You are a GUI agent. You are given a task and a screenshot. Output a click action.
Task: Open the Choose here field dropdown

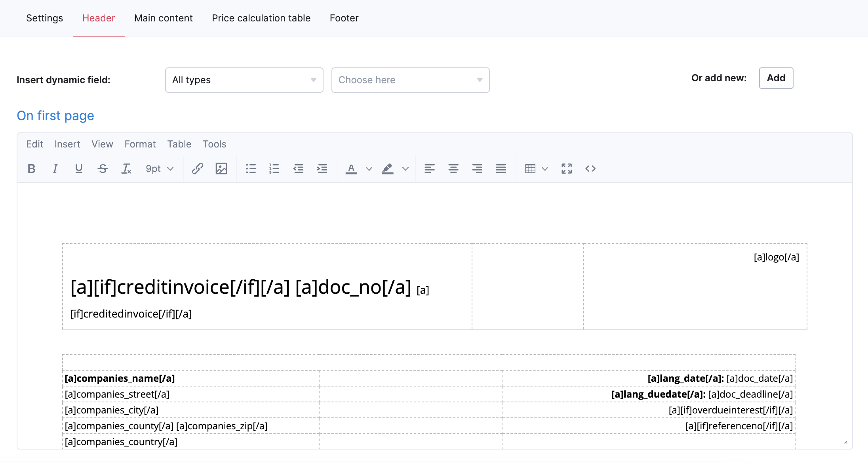pos(411,80)
